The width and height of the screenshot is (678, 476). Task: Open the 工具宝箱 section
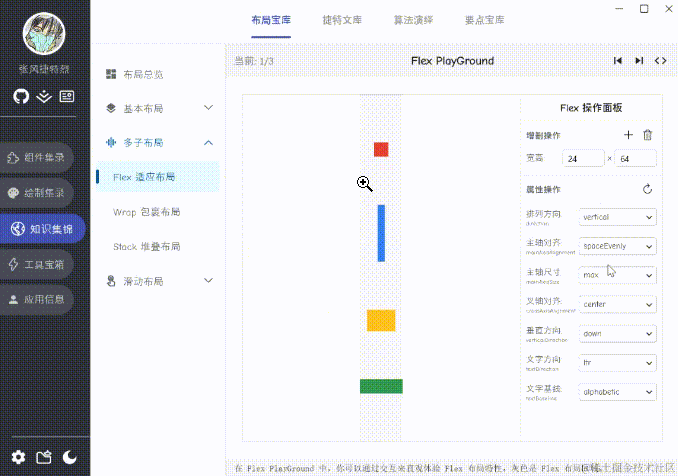(x=36, y=264)
